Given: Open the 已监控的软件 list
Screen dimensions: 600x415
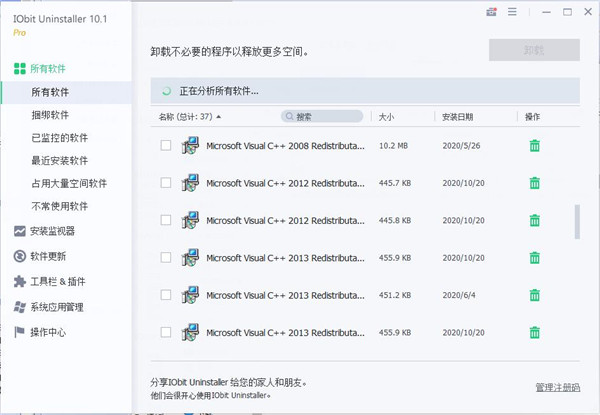Looking at the screenshot, I should pos(60,138).
